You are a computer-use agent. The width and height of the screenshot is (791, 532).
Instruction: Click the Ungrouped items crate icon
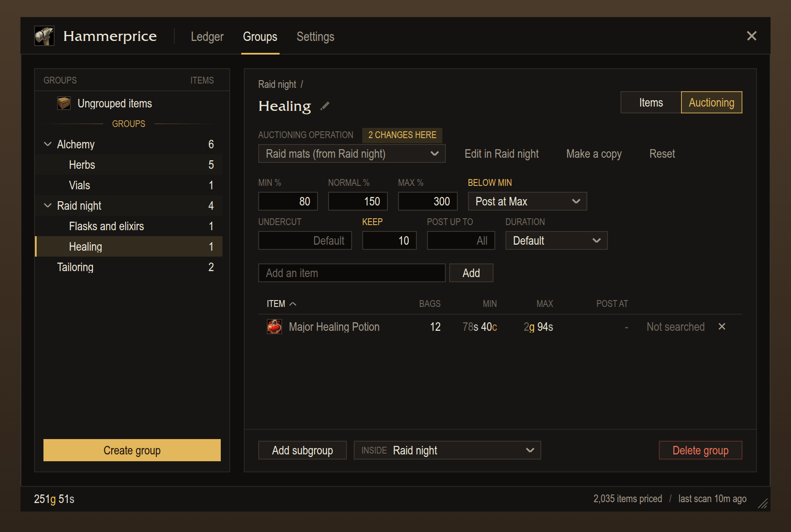click(x=64, y=103)
